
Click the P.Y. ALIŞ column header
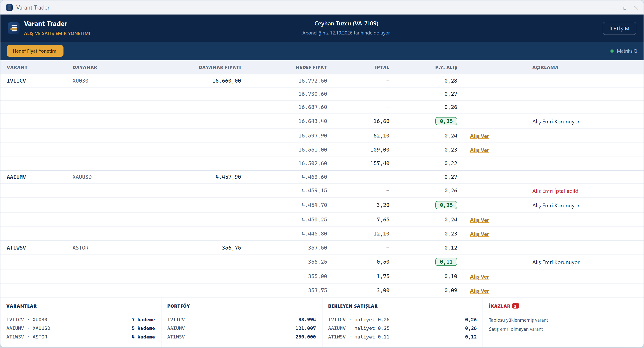(x=446, y=67)
